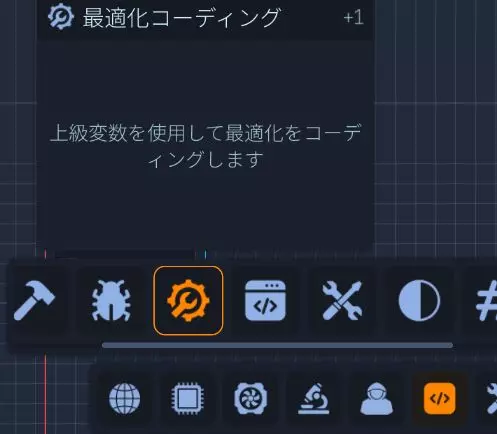Click the wrench-gear icon beside the title
Screen dimensions: 497x434
pos(61,17)
